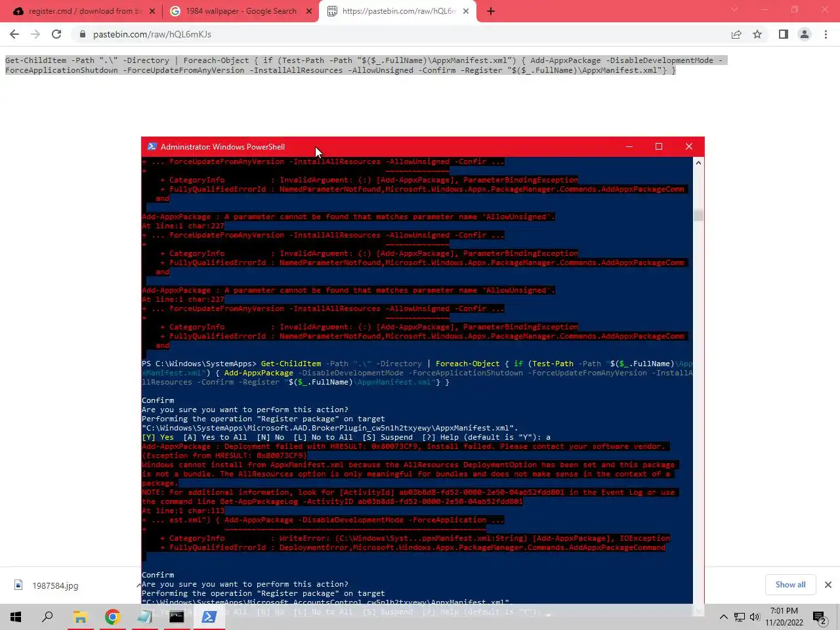The height and width of the screenshot is (630, 840).
Task: Click the PowerShell window title bar icon
Action: click(x=152, y=146)
